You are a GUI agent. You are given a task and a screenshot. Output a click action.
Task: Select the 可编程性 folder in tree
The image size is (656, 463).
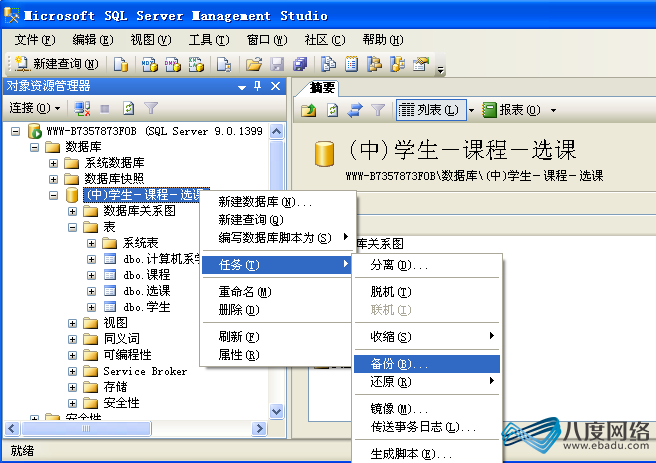click(x=127, y=355)
